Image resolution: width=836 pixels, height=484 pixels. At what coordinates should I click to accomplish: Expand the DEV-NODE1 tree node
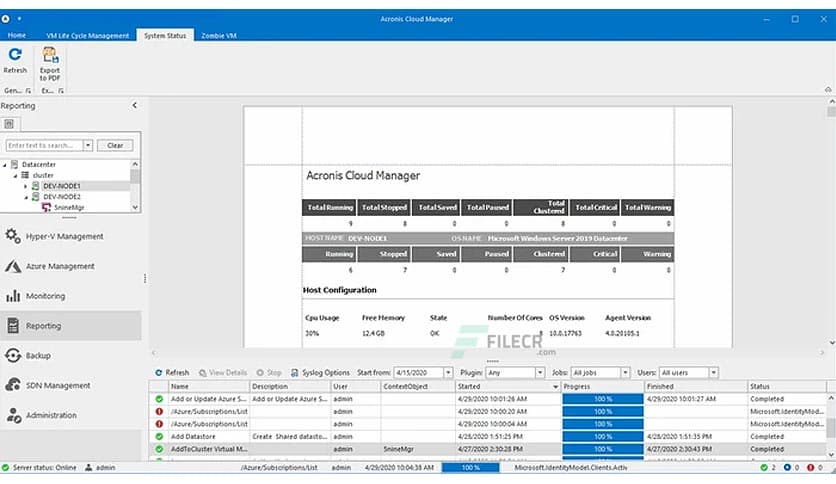point(25,186)
